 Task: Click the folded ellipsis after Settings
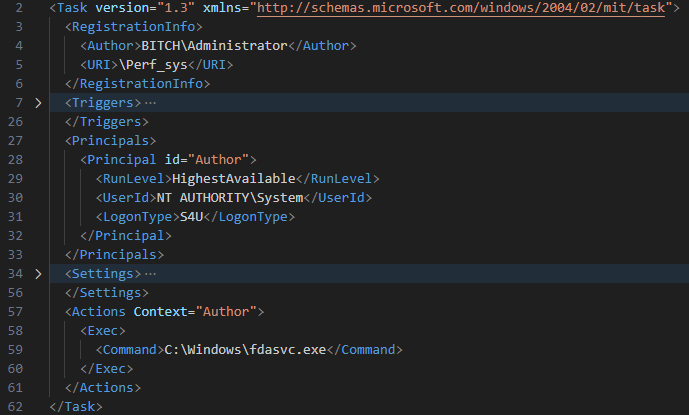(x=150, y=274)
